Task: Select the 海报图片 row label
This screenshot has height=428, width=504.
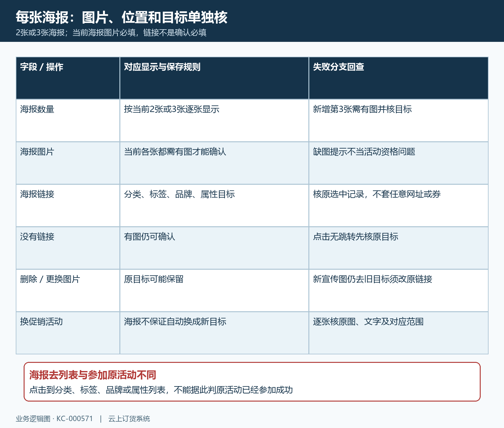Action: click(x=37, y=152)
